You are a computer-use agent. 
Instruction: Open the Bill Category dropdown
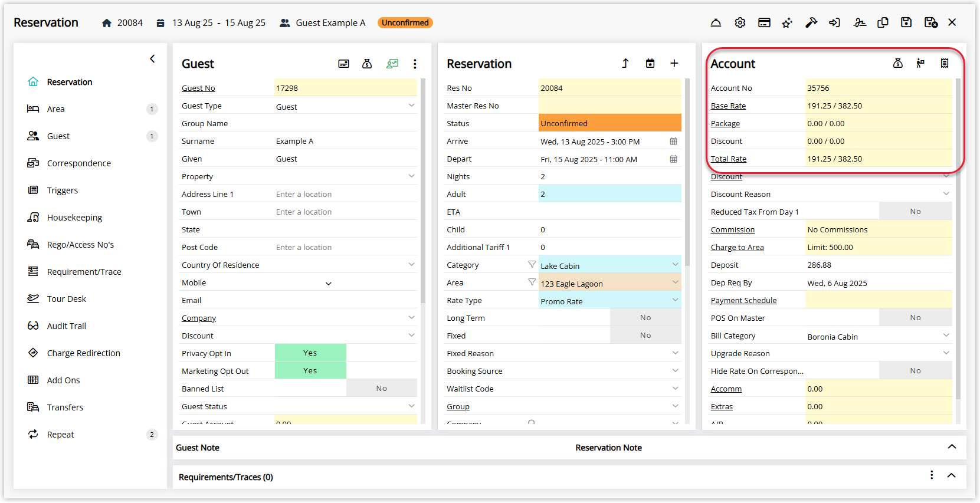(x=946, y=336)
